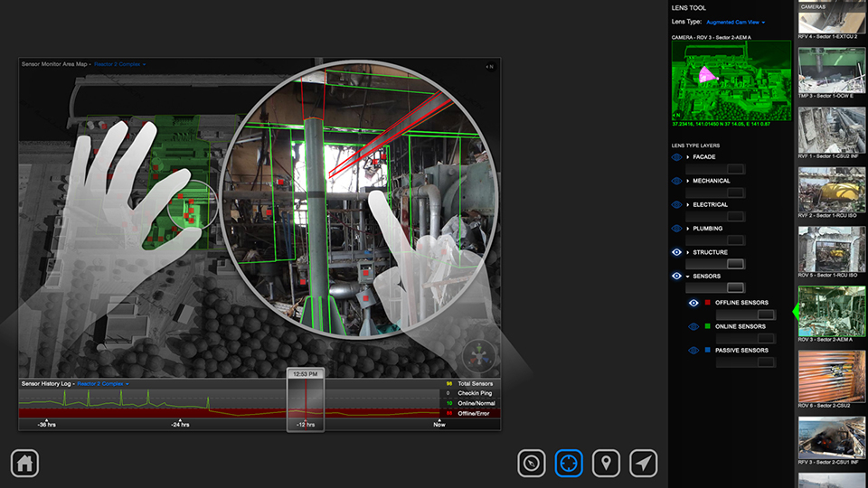Open the Lens Type Augmented Cam View dropdown

click(736, 22)
